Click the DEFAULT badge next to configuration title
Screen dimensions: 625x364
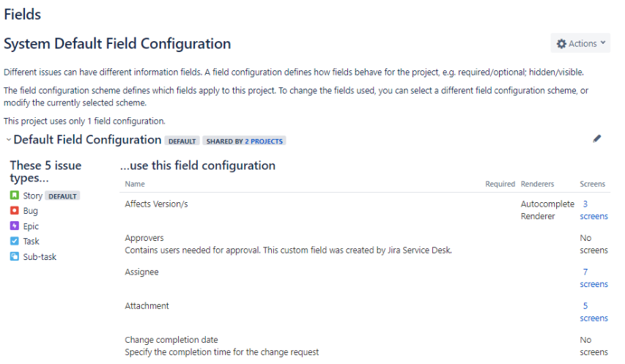click(182, 141)
